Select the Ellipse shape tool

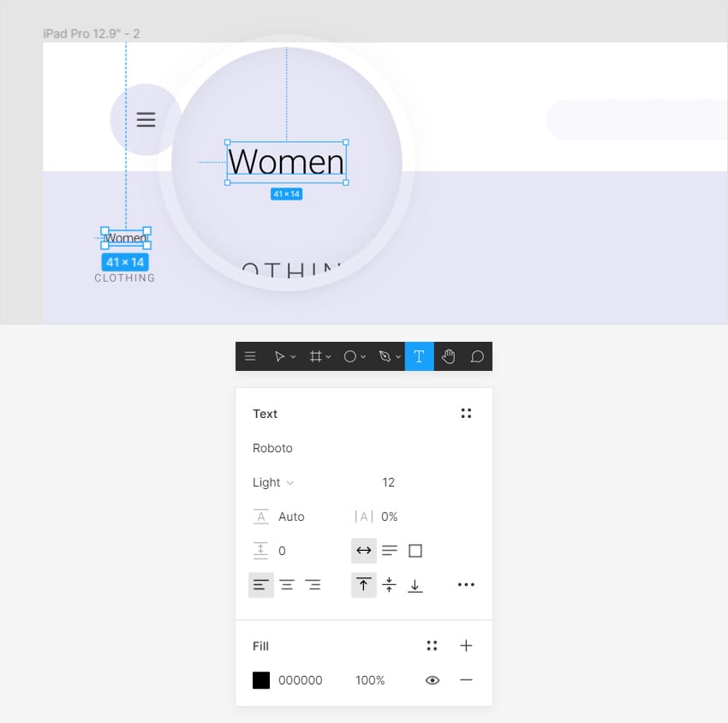coord(350,356)
